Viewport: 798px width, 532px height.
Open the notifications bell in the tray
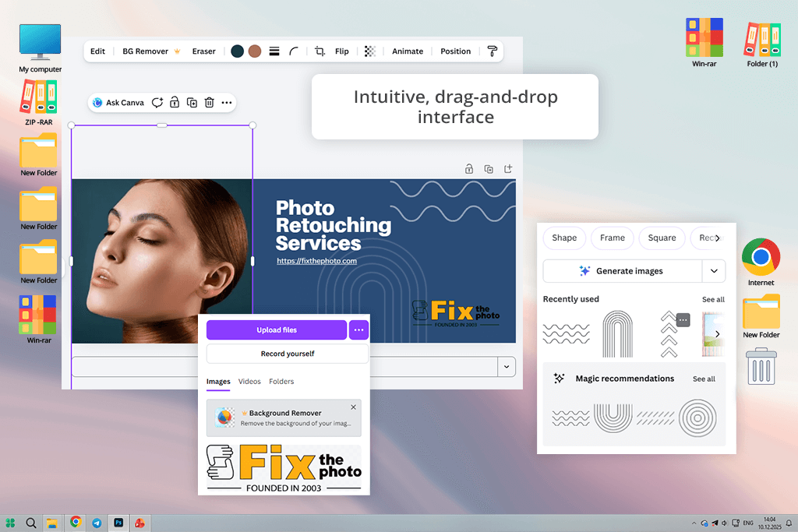point(789,523)
